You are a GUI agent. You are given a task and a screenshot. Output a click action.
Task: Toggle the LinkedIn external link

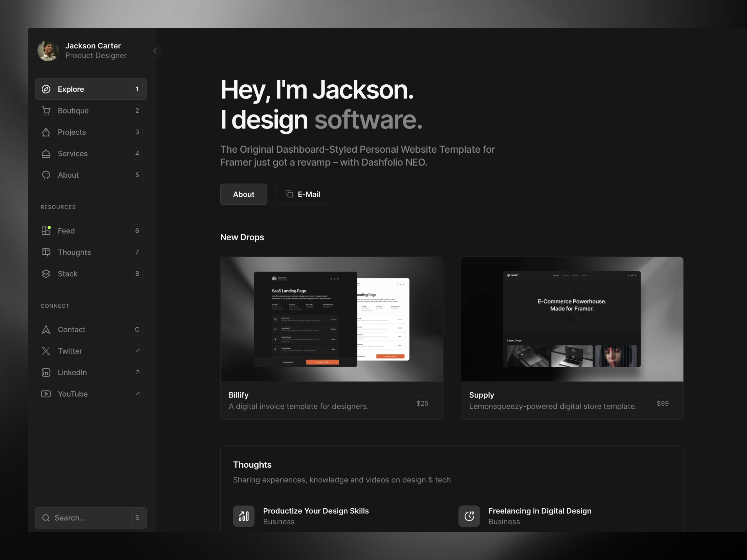coord(136,372)
